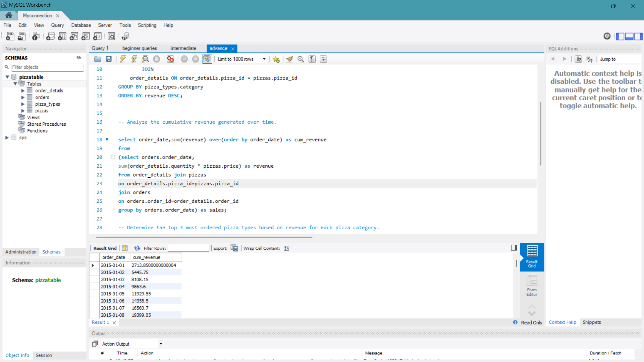Viewport: 644px width, 362px height.
Task: Create a new schema icon
Action: coord(50,36)
